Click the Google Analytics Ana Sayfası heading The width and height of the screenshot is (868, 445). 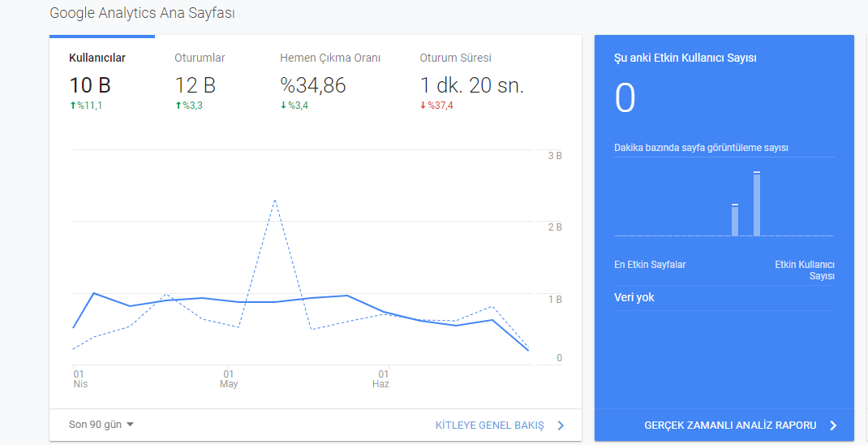point(142,13)
